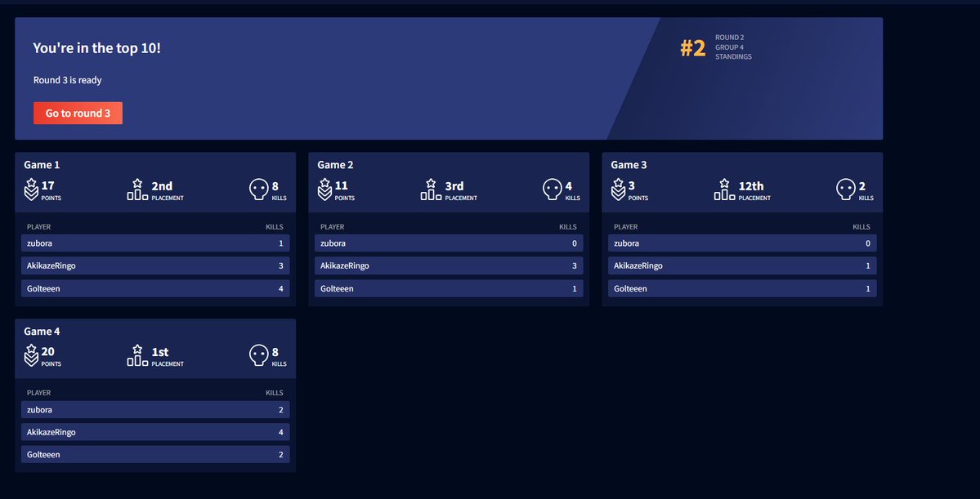Click the Game 4 kills skull icon
Viewport: 980px width, 499px height.
(259, 355)
